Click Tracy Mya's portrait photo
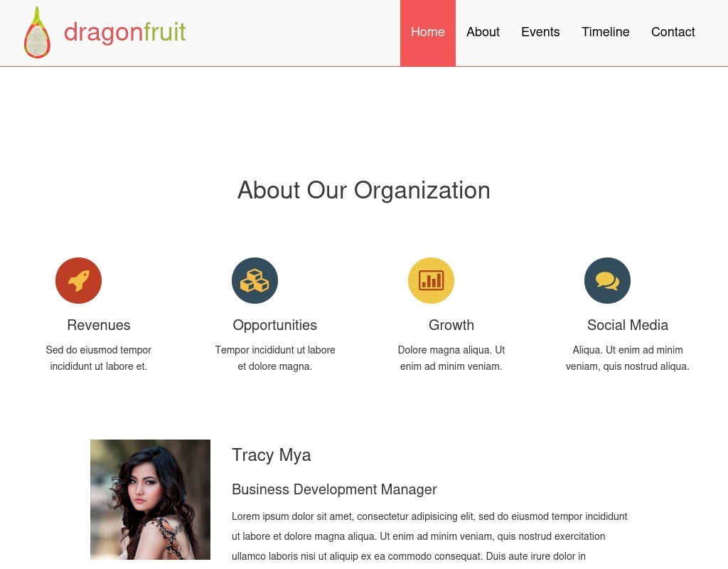The image size is (728, 569). [x=150, y=499]
